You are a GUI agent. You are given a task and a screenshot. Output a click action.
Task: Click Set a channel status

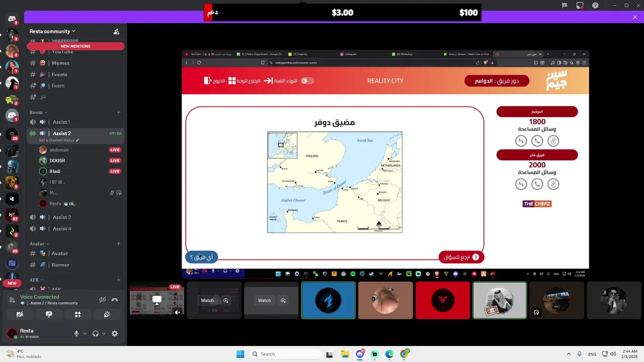point(56,140)
